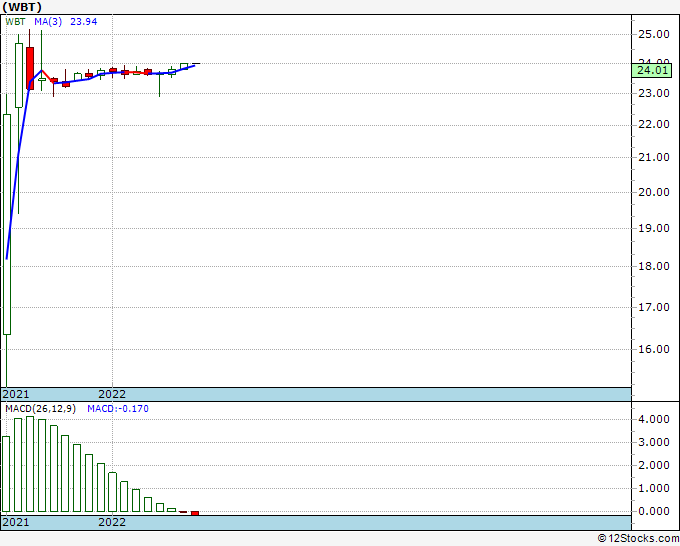Click the 2022 label on price timeline
The width and height of the screenshot is (680, 546).
coord(112,394)
